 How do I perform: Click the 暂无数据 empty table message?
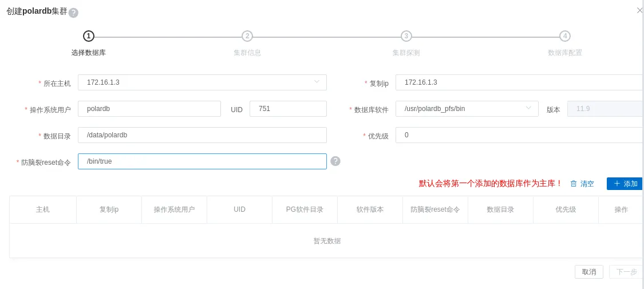pos(327,241)
